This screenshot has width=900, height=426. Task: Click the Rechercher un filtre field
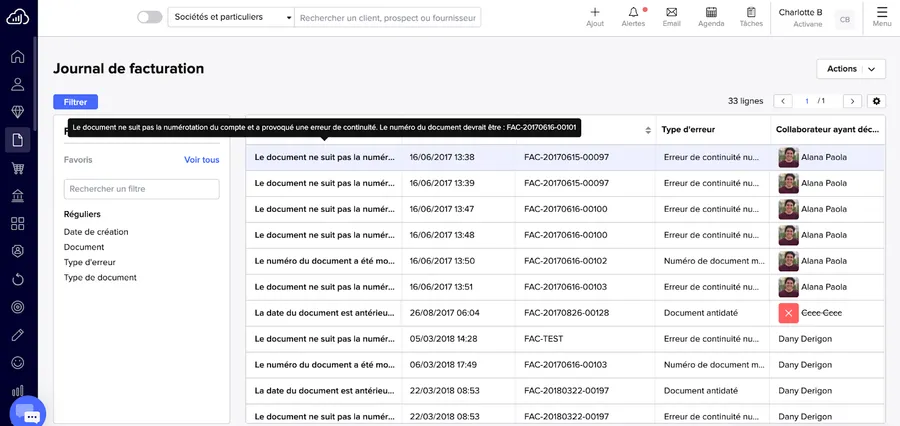coord(142,189)
